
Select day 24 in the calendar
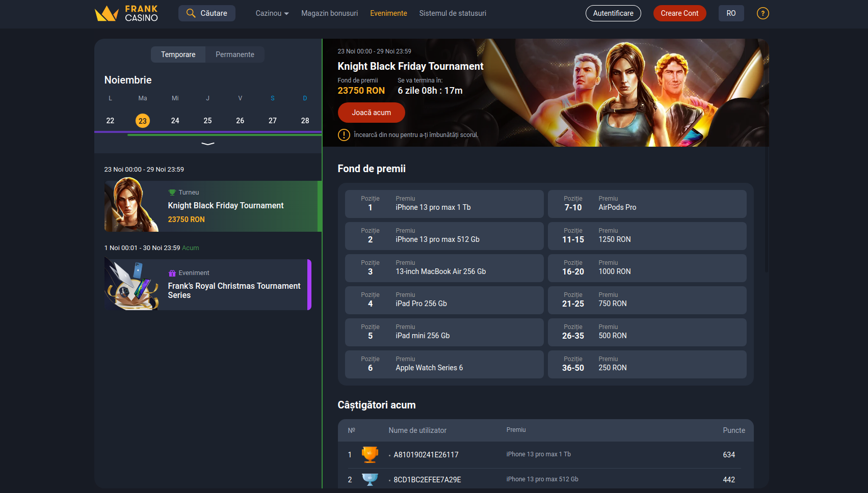point(175,121)
